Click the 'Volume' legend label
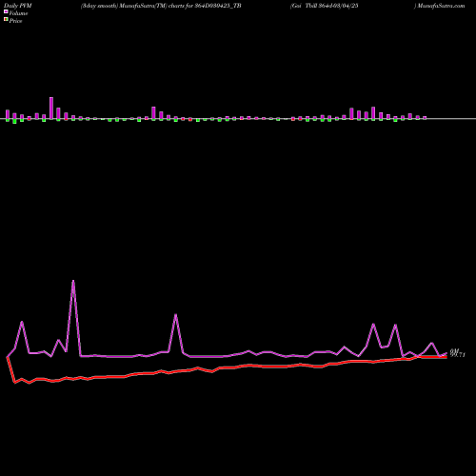476x476 pixels. pyautogui.click(x=18, y=13)
